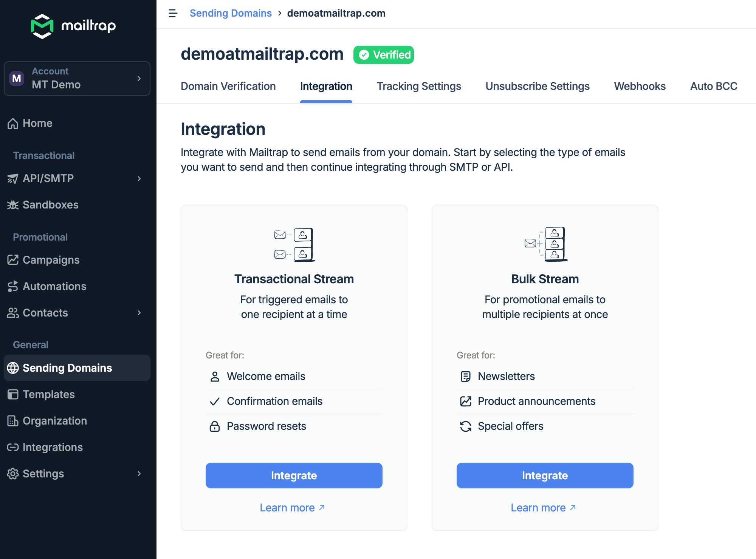Click the Password resets list item
The image size is (756, 559).
(294, 426)
